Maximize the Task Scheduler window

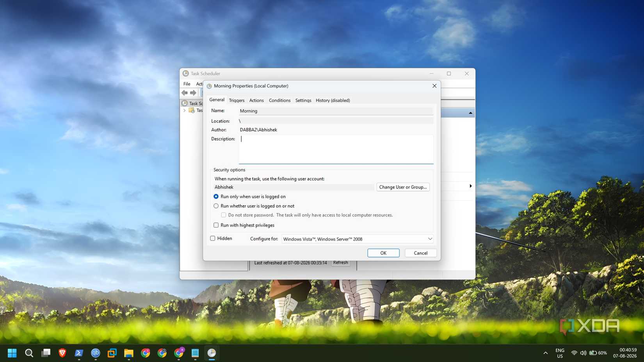click(x=449, y=74)
